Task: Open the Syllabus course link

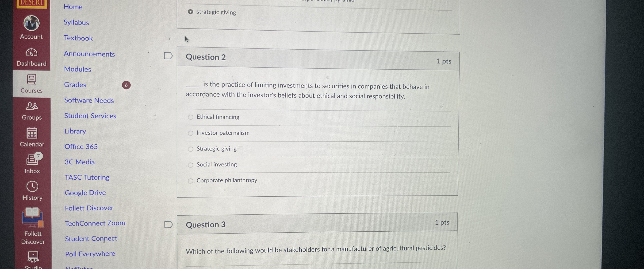Action: (76, 23)
